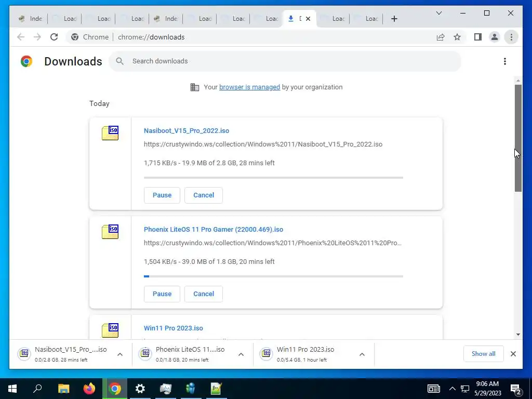Click the Chrome site info chip

click(90, 37)
